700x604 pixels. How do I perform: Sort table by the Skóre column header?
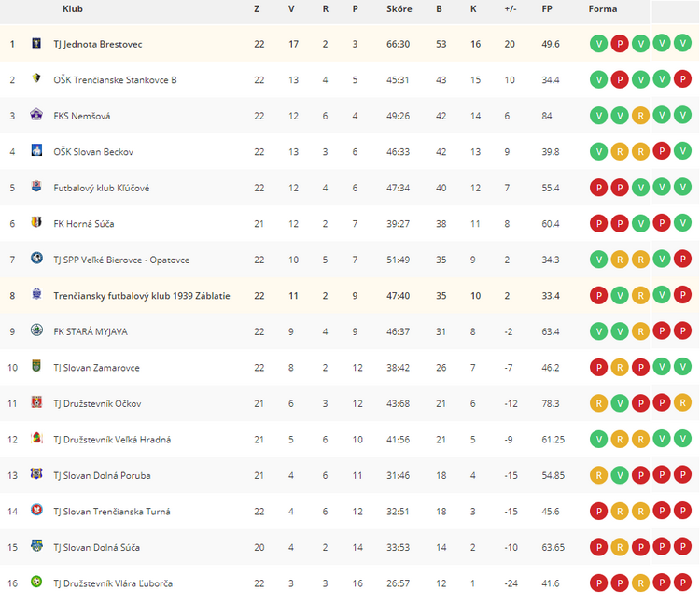[x=399, y=9]
